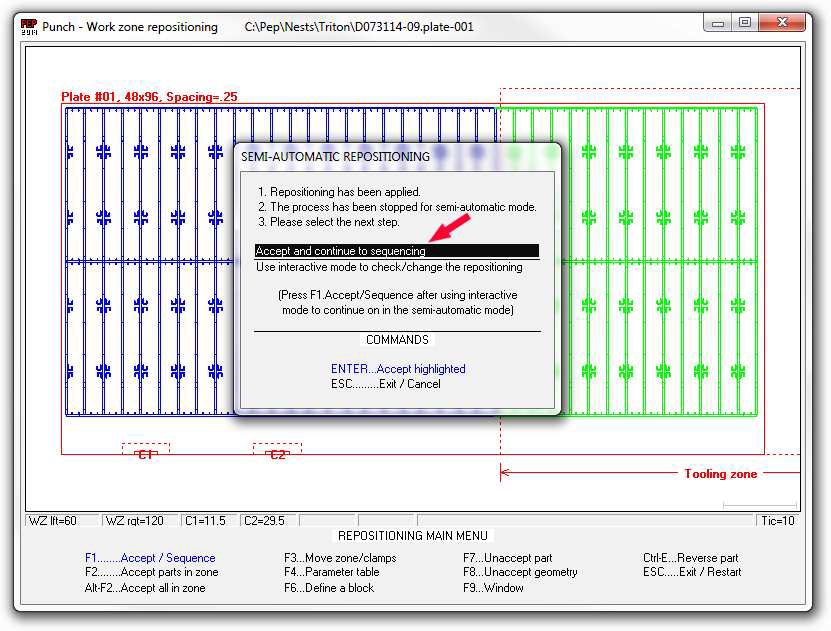The height and width of the screenshot is (631, 831).
Task: Choose 'Use interactive mode to check/change the repositioning'
Action: [x=389, y=267]
